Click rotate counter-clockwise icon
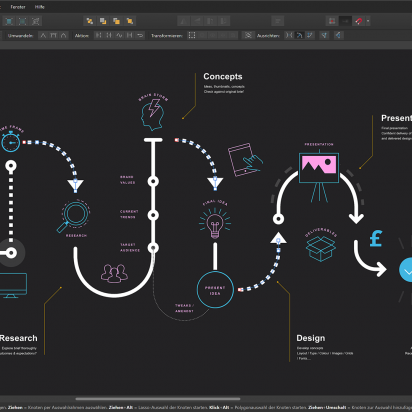The image size is (412, 412). [x=210, y=21]
